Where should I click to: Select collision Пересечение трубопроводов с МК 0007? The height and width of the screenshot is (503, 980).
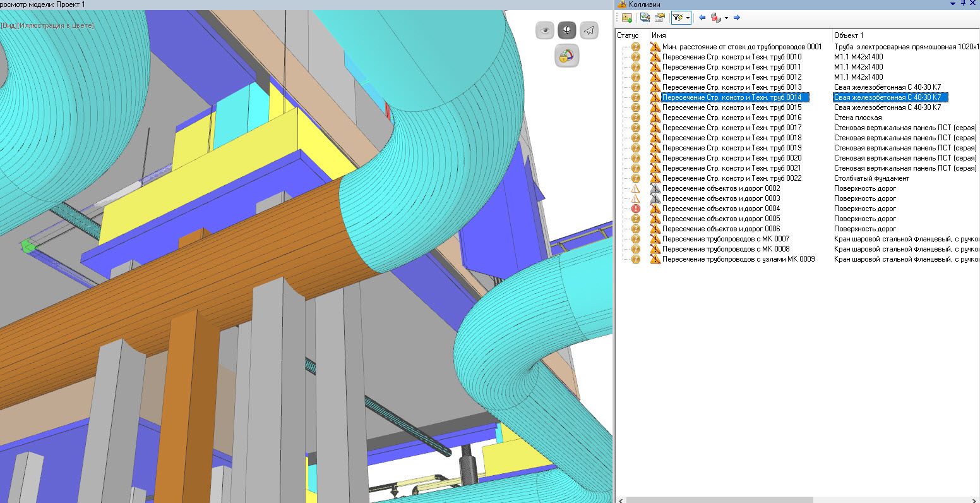(x=726, y=239)
